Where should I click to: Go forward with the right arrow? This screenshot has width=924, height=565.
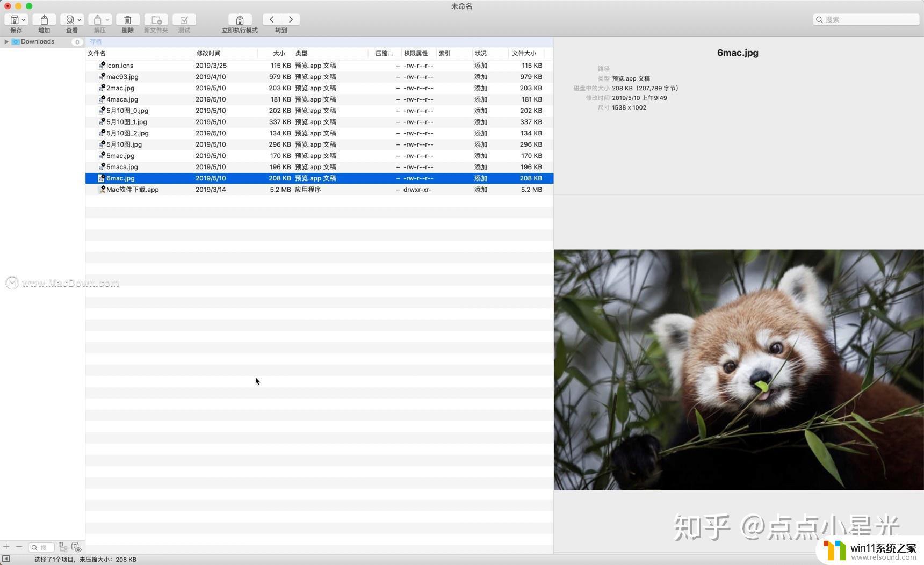(x=291, y=19)
